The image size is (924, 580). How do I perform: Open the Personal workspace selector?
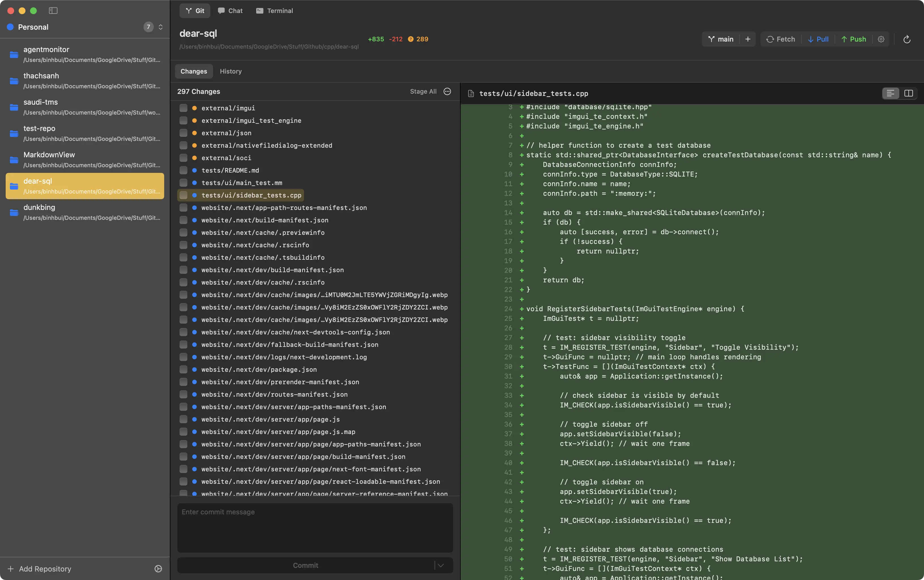161,27
